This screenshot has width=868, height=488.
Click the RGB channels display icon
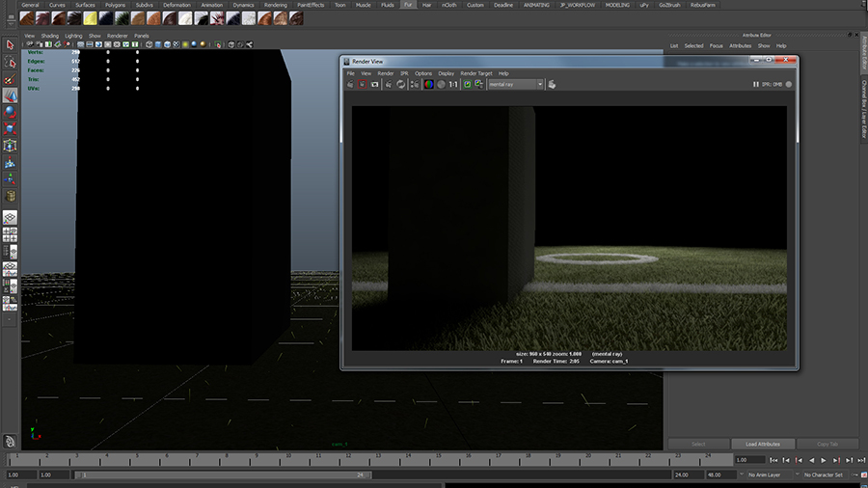click(x=428, y=84)
